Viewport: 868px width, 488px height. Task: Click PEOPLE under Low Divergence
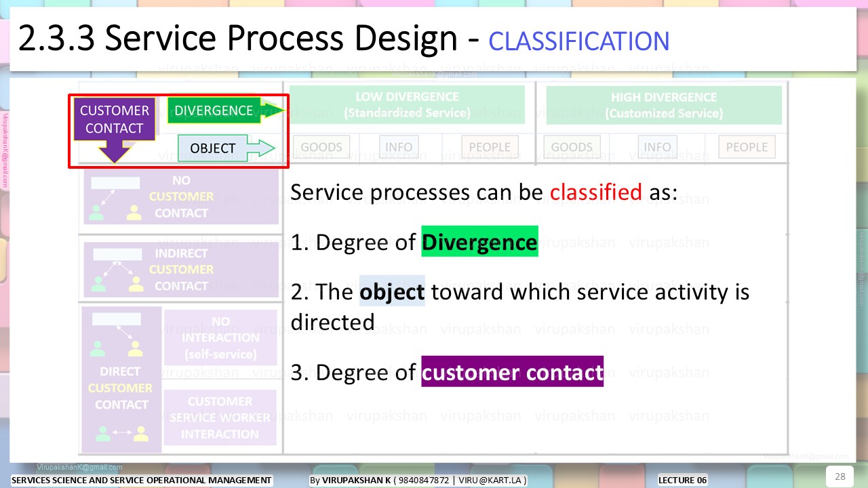coord(490,147)
